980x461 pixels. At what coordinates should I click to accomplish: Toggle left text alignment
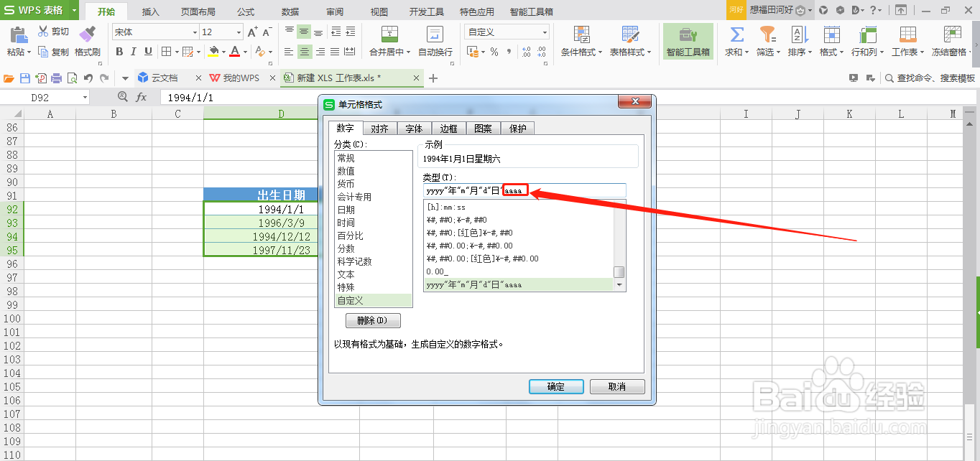[x=289, y=52]
